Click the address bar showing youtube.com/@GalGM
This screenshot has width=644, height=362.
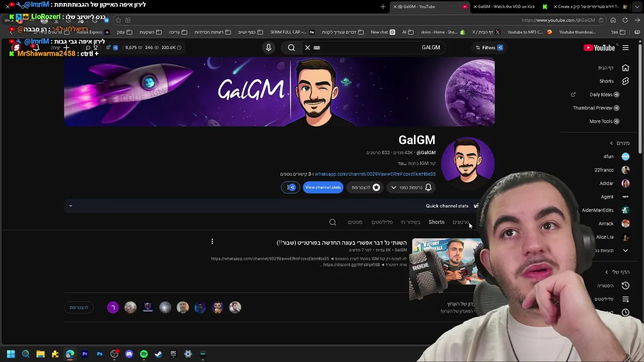[x=558, y=20]
